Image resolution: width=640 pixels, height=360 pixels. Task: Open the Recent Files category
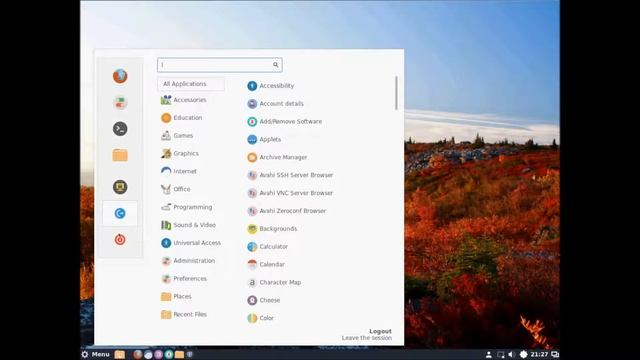point(184,314)
